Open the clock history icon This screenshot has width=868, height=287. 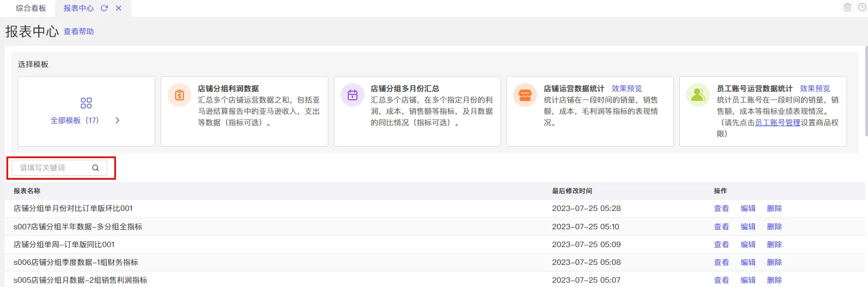(862, 7)
